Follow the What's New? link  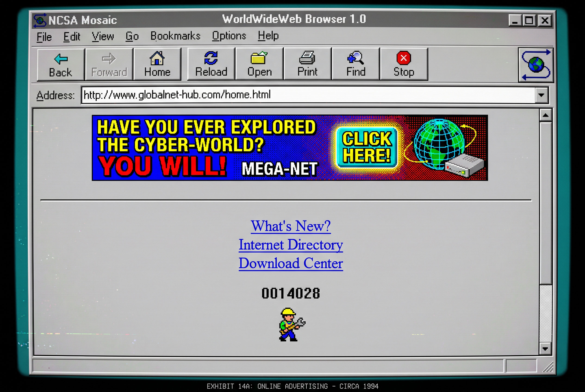tap(291, 226)
